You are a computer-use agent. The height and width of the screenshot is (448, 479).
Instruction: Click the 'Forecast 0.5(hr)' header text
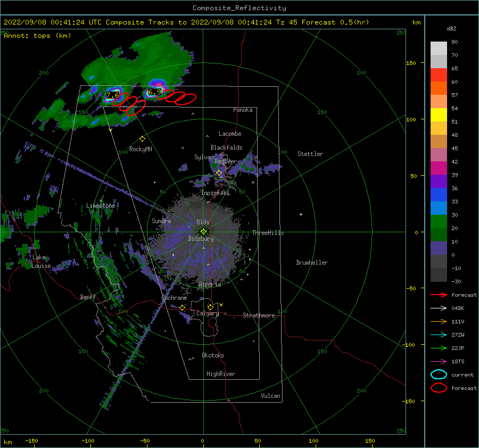coord(335,22)
